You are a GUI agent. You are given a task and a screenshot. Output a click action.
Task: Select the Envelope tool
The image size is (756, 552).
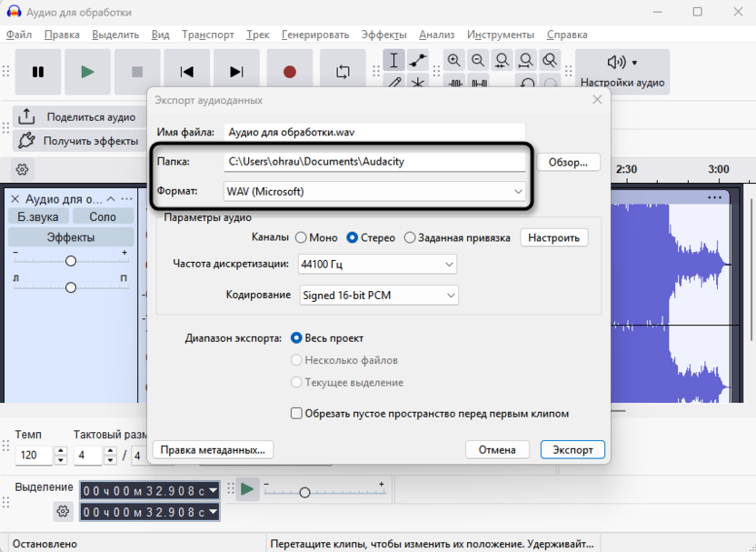coord(417,60)
